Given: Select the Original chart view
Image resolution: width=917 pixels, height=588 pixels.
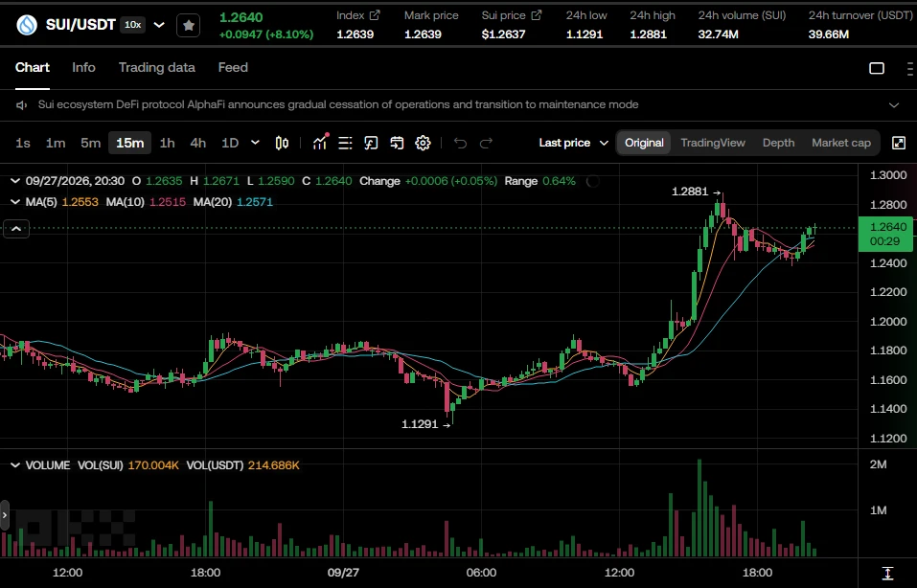Looking at the screenshot, I should 644,143.
